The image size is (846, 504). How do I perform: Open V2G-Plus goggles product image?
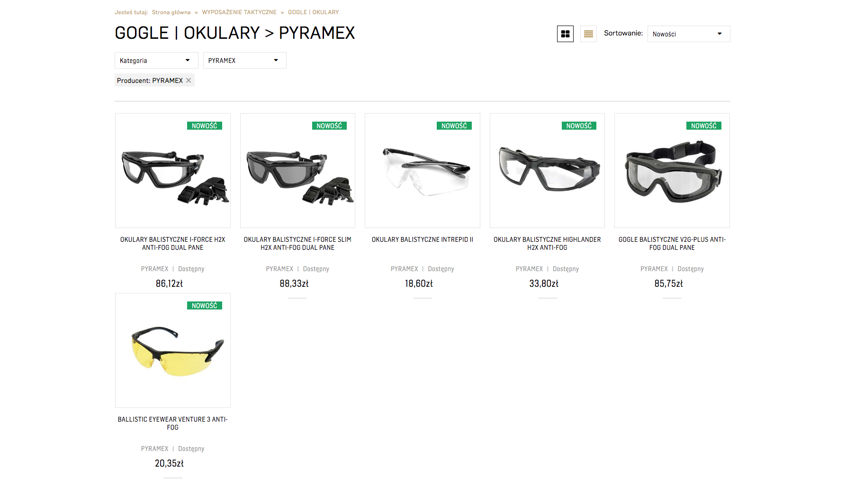click(x=672, y=173)
